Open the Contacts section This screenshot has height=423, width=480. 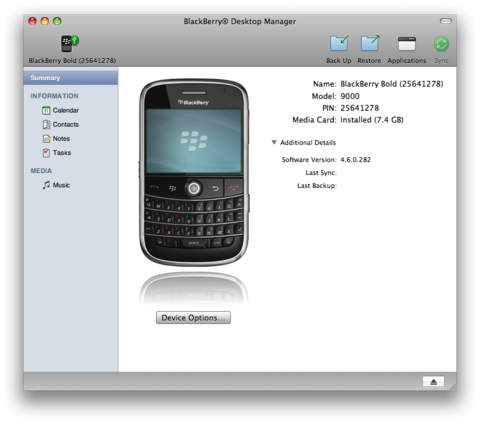pos(66,124)
